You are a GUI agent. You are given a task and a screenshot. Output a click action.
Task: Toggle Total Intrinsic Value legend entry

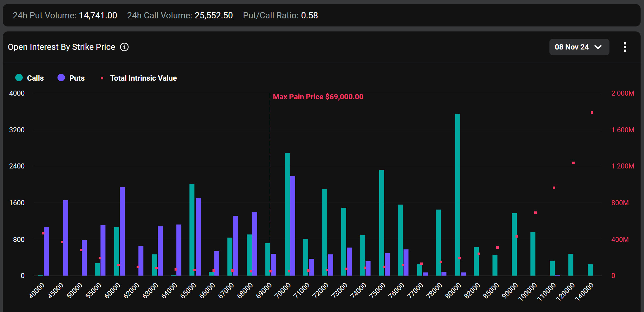(139, 78)
